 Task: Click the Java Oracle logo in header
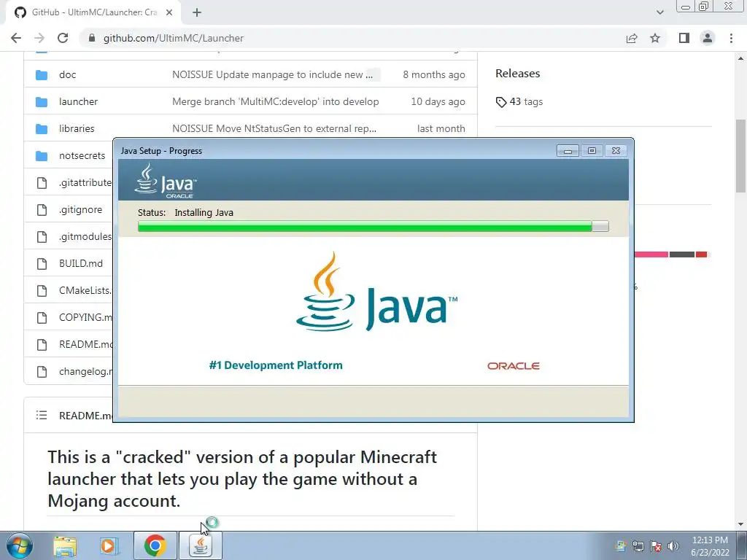coord(165,181)
